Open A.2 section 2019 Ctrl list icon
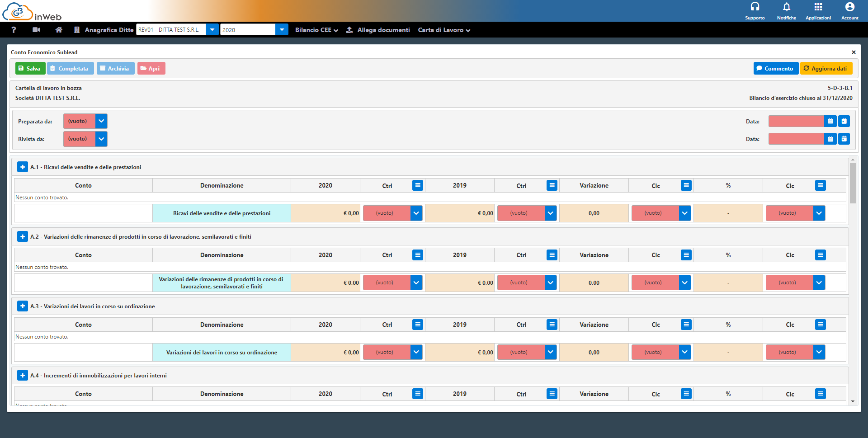 (x=552, y=255)
